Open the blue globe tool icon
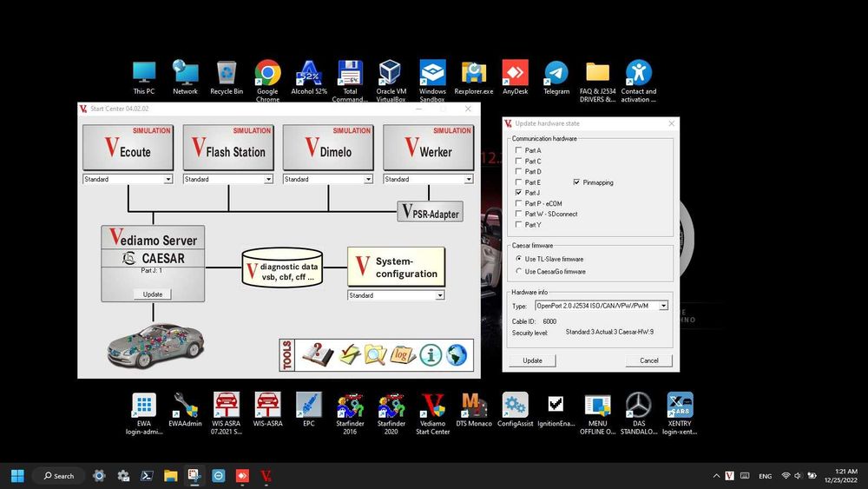The image size is (868, 489). coord(457,355)
